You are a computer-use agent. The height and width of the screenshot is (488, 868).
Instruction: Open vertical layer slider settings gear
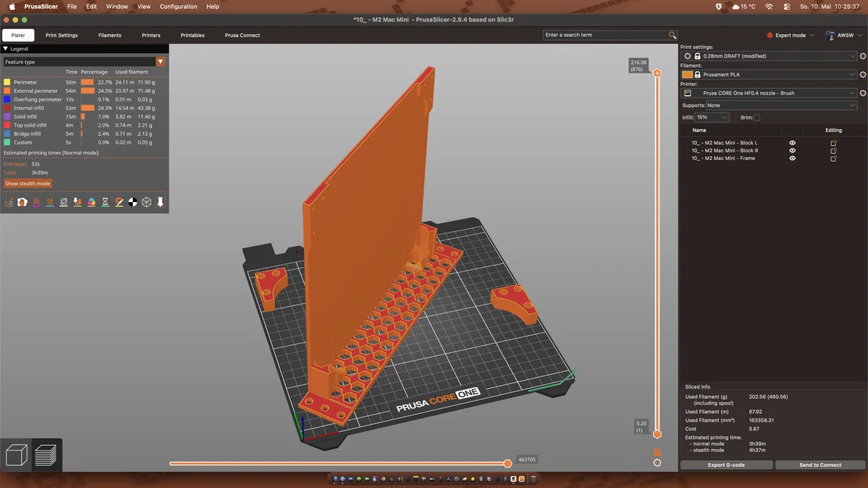point(657,462)
